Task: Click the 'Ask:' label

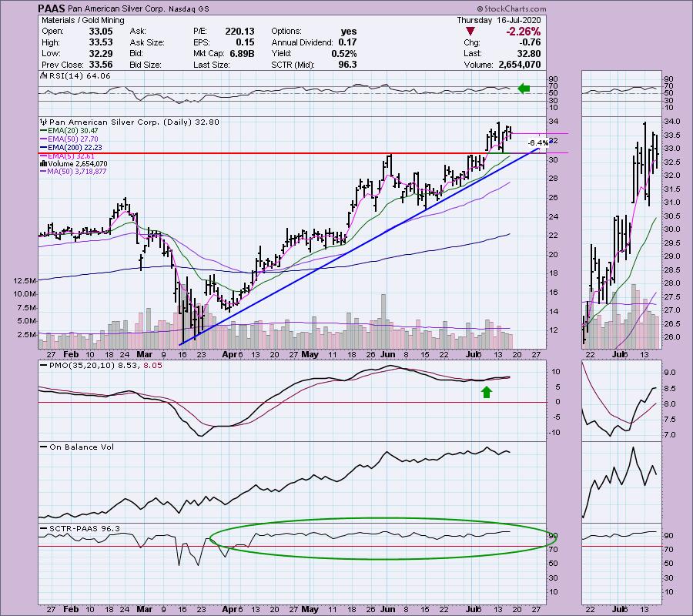Action: point(138,32)
